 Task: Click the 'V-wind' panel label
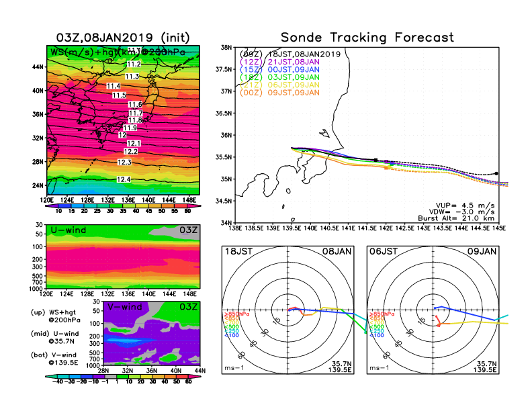coord(124,307)
